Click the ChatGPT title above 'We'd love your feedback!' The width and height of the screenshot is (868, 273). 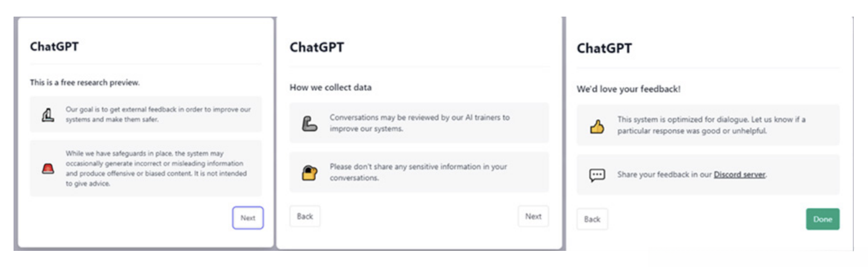pyautogui.click(x=604, y=49)
